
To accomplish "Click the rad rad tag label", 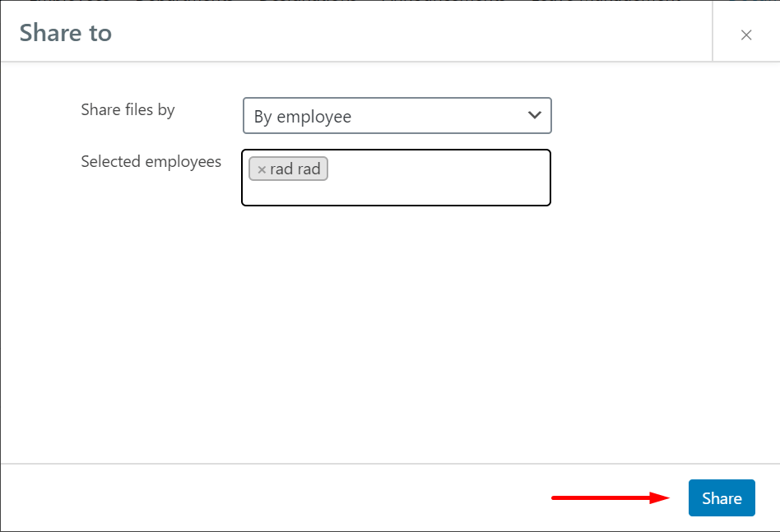I will (x=295, y=169).
